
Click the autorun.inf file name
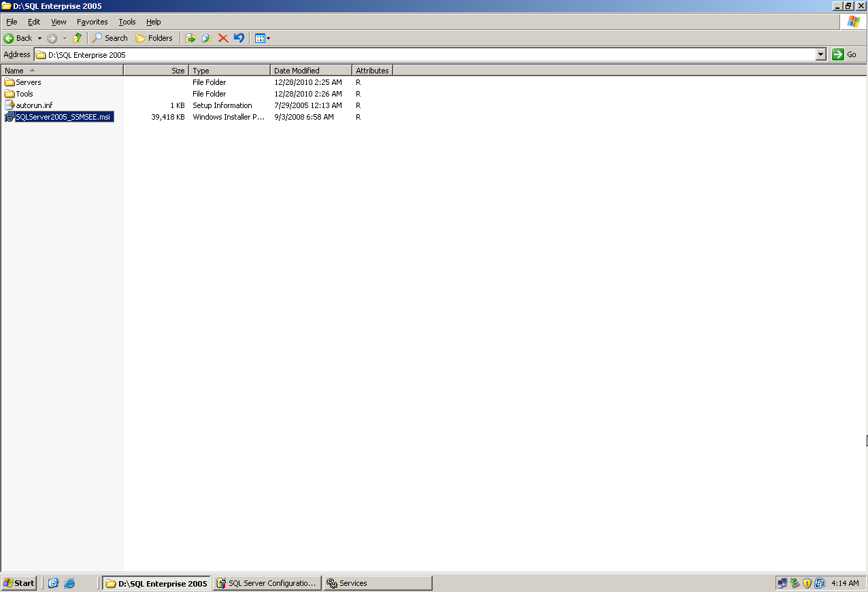[x=34, y=105]
